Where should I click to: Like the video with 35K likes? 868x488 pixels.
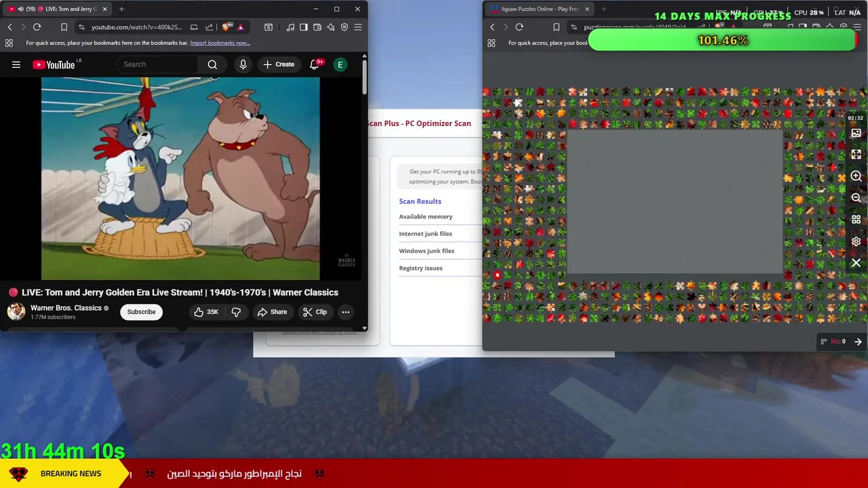point(206,312)
